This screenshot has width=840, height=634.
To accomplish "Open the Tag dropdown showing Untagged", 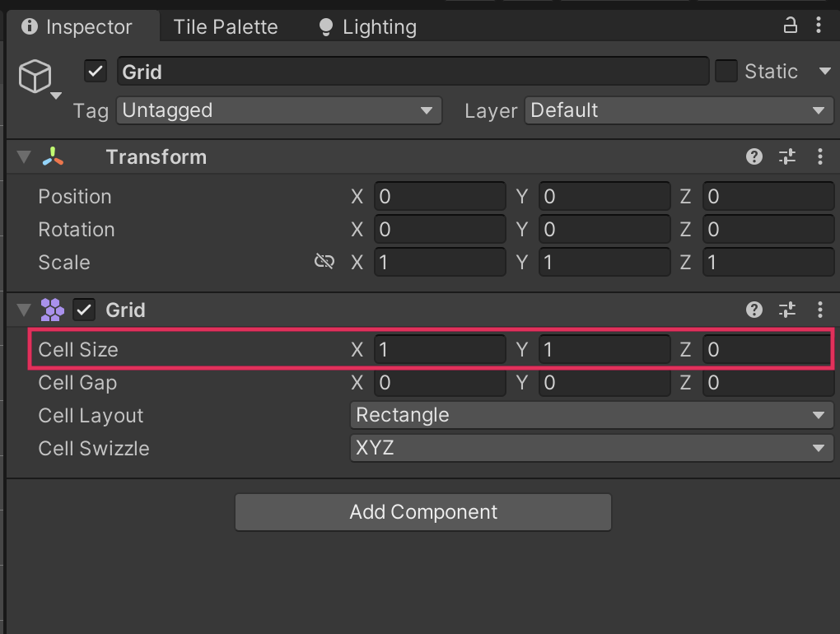I will [x=278, y=110].
